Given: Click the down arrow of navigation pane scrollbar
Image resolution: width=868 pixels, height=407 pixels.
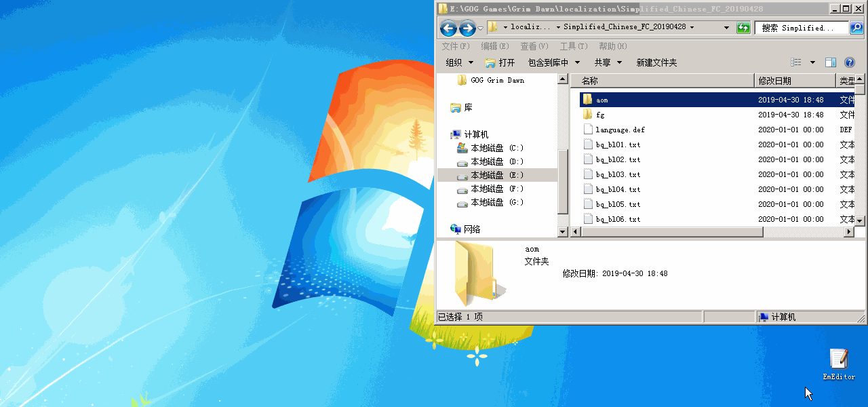Looking at the screenshot, I should 562,231.
